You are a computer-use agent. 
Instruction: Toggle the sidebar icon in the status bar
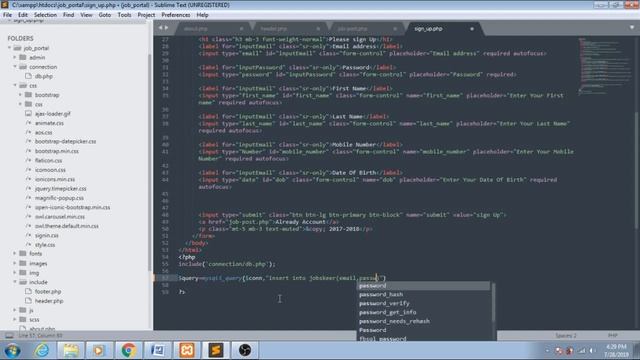(9, 336)
